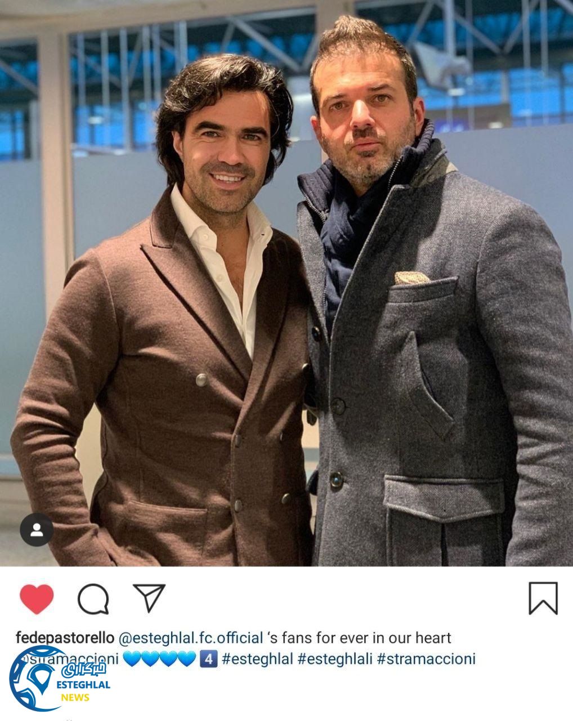Click the row of blue heart emojis

[159, 659]
